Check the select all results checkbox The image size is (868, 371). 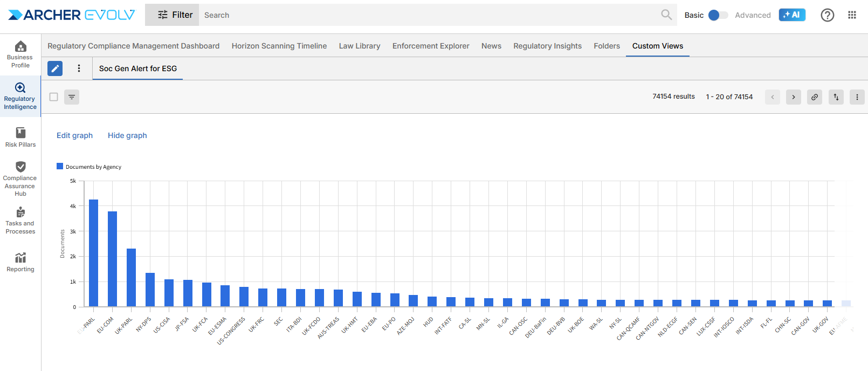click(x=54, y=97)
